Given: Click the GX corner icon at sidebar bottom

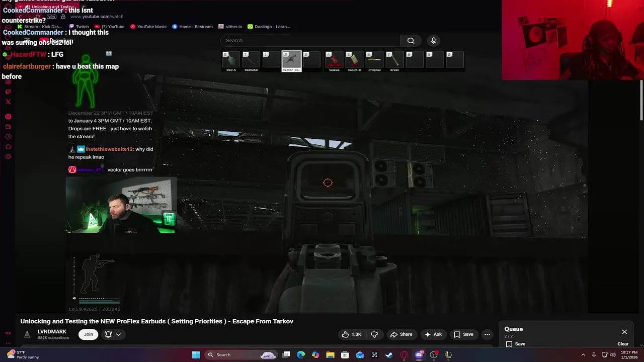Looking at the screenshot, I should point(8,333).
